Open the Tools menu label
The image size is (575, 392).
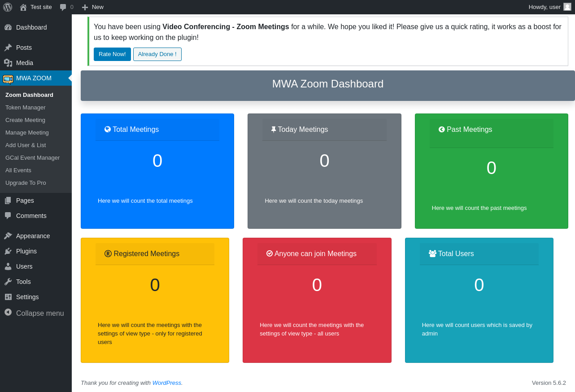click(23, 282)
